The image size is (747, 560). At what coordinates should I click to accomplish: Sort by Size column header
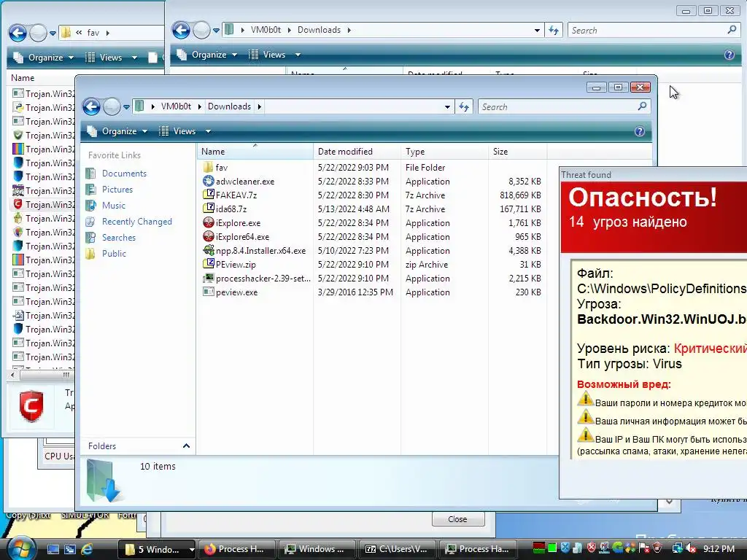click(518, 152)
